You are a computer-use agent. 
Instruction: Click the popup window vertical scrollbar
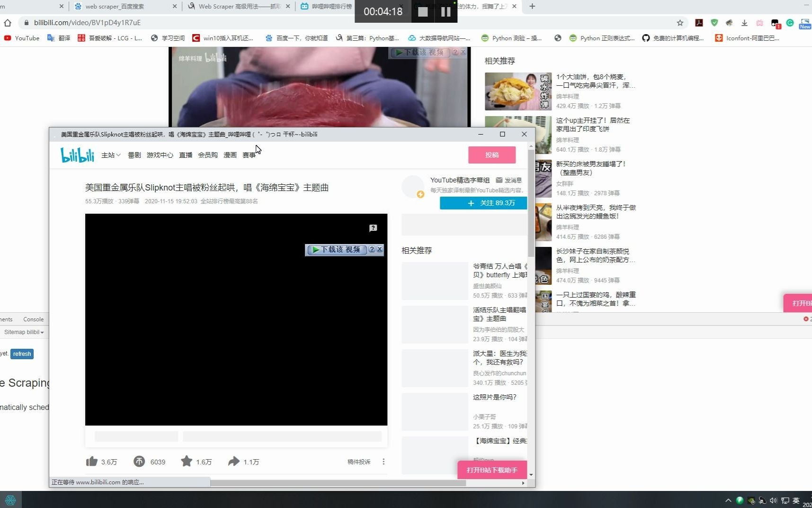531,204
